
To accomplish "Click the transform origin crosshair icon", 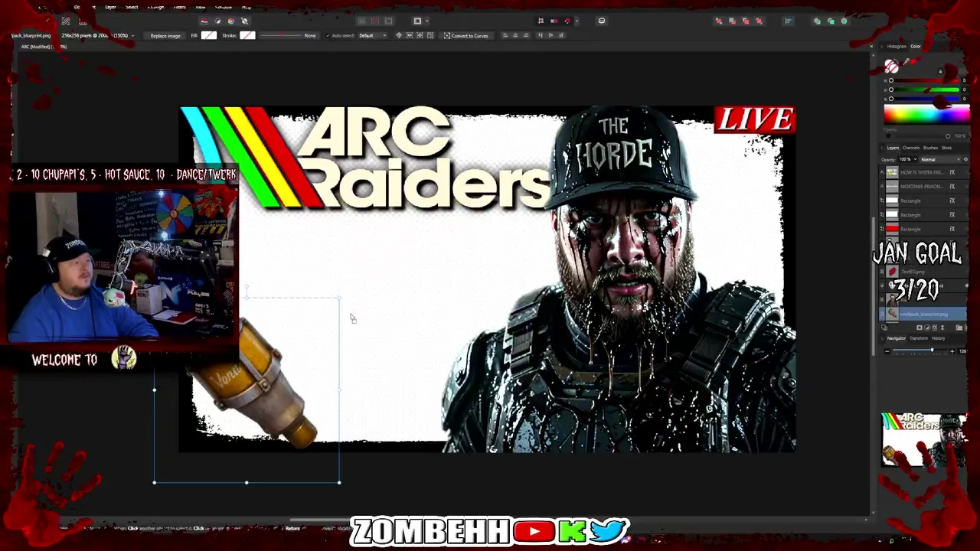I will tap(398, 36).
